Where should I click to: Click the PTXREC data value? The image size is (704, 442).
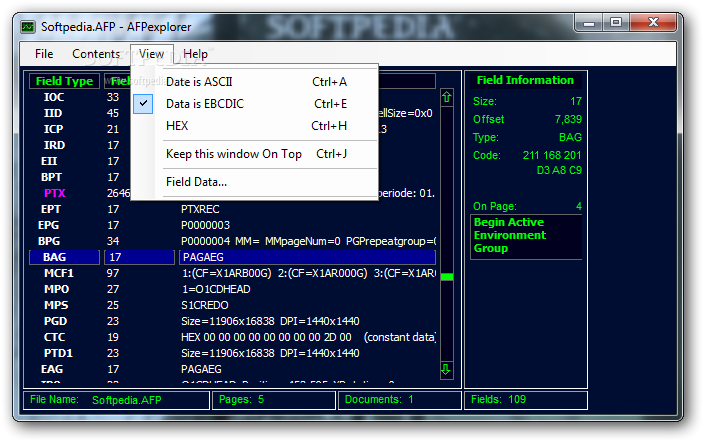click(200, 209)
